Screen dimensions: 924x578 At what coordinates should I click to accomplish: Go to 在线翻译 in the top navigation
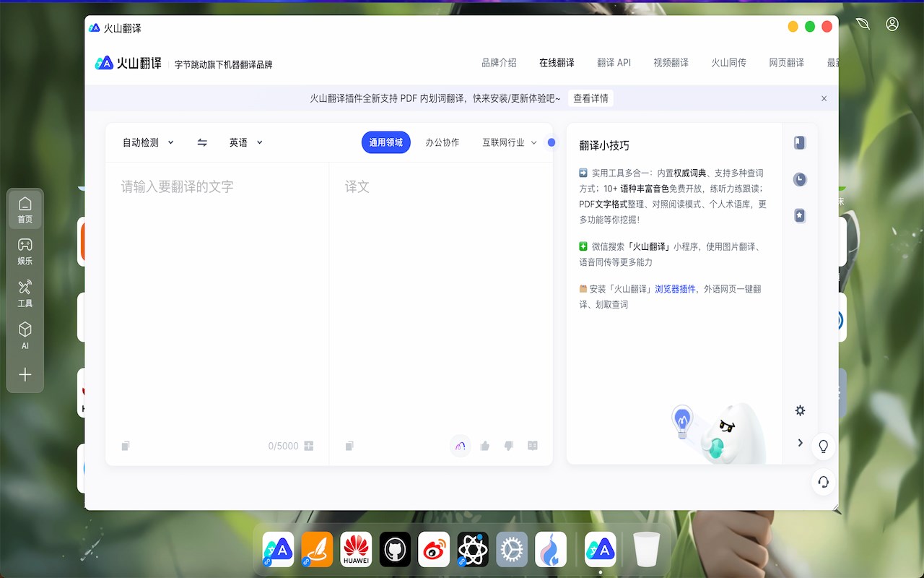[557, 63]
